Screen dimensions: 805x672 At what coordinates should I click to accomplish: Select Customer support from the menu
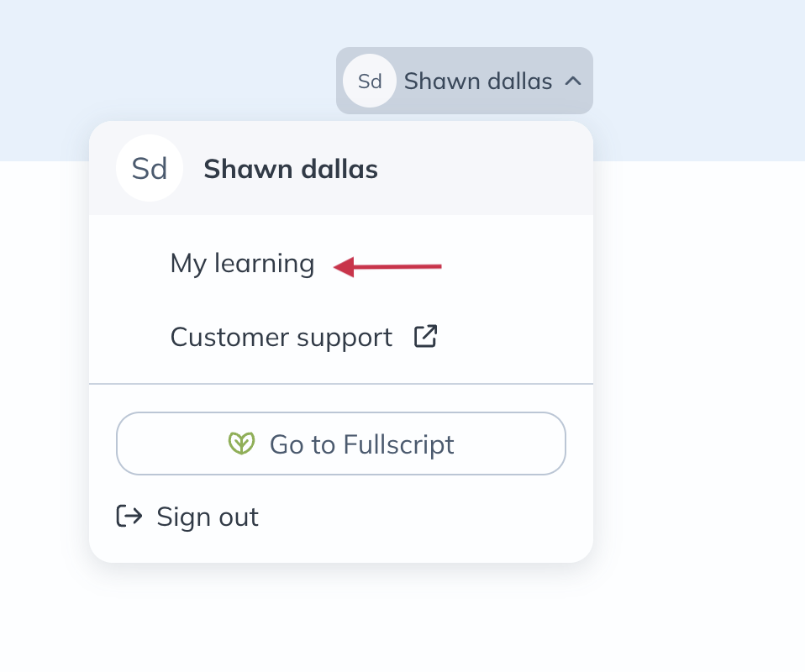tap(281, 337)
